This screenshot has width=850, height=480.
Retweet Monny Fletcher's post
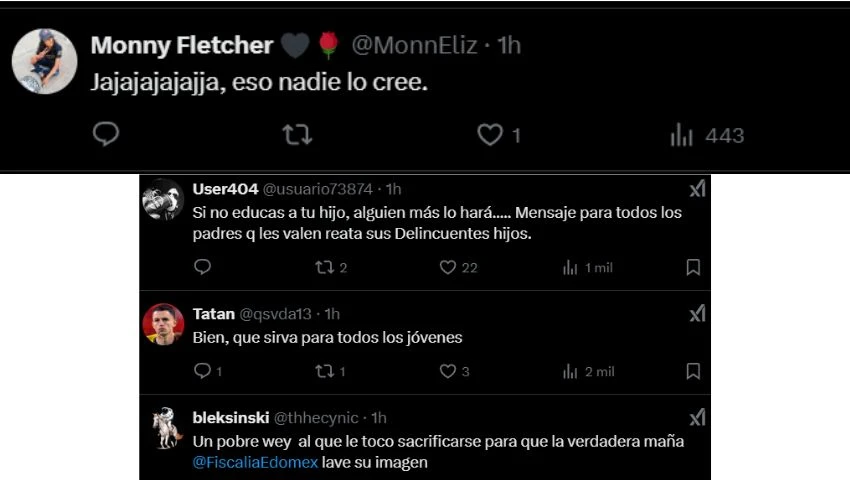point(297,134)
